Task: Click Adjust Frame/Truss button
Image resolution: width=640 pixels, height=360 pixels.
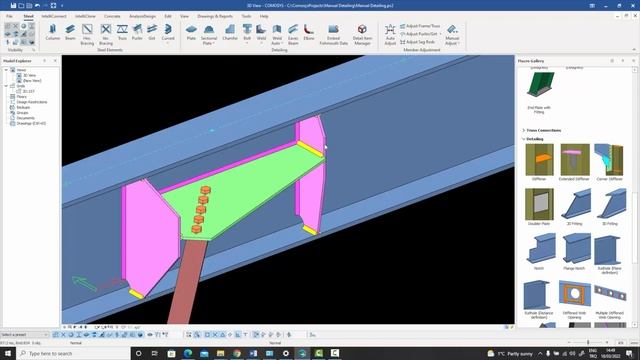Action: 420,26
